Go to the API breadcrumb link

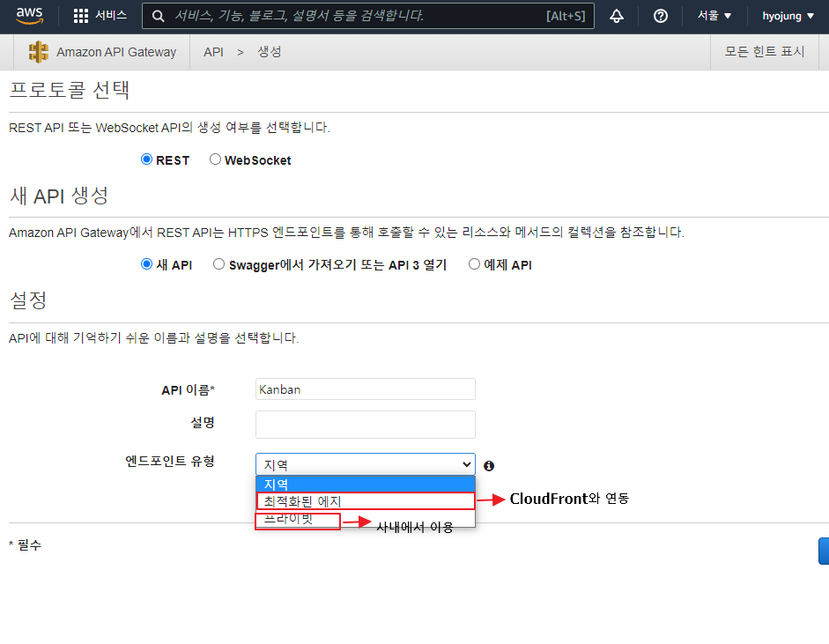(x=213, y=52)
